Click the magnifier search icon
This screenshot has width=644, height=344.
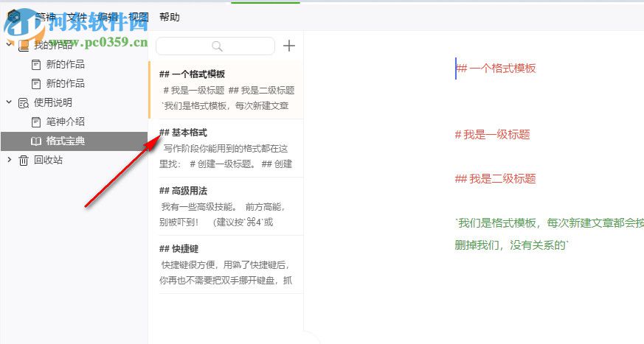coord(218,46)
